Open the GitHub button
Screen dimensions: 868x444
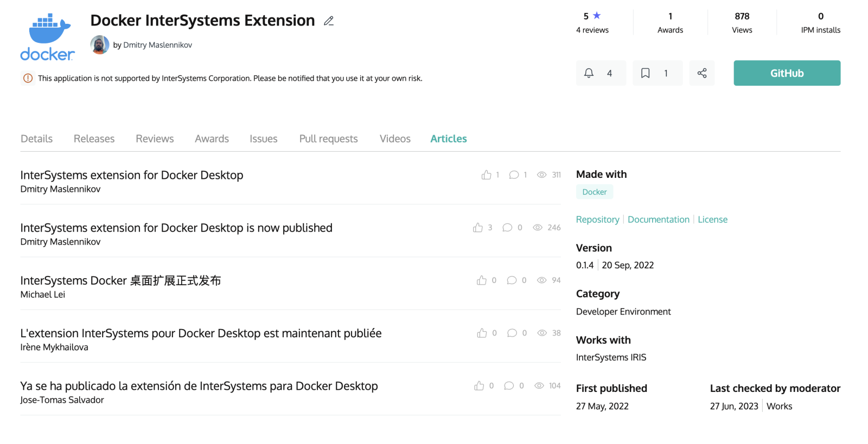tap(787, 73)
